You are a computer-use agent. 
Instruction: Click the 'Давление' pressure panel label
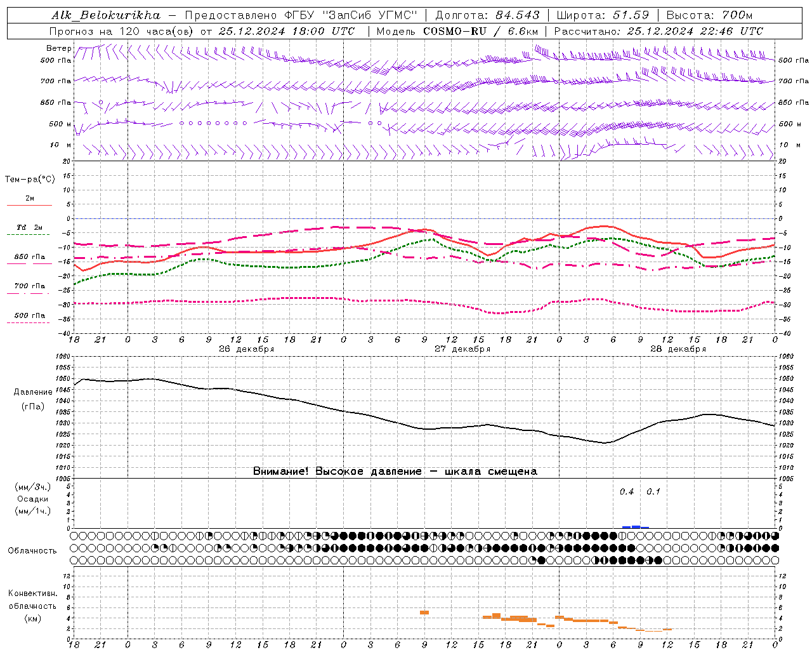tap(33, 392)
